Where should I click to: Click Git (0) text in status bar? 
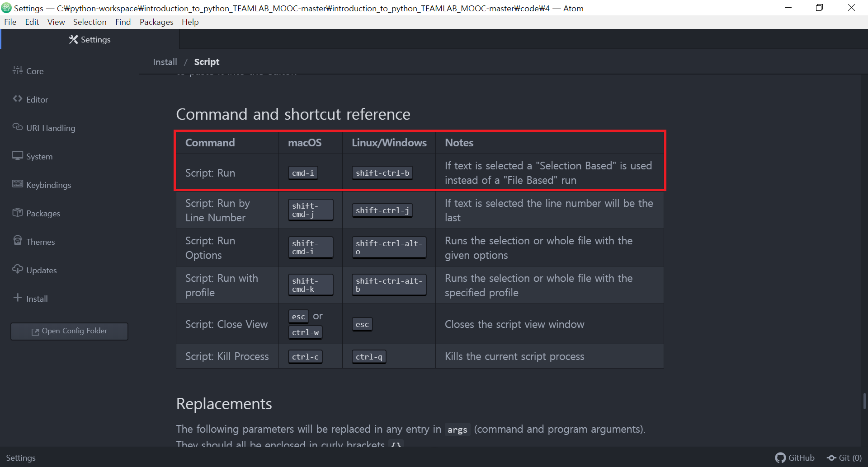click(x=850, y=458)
